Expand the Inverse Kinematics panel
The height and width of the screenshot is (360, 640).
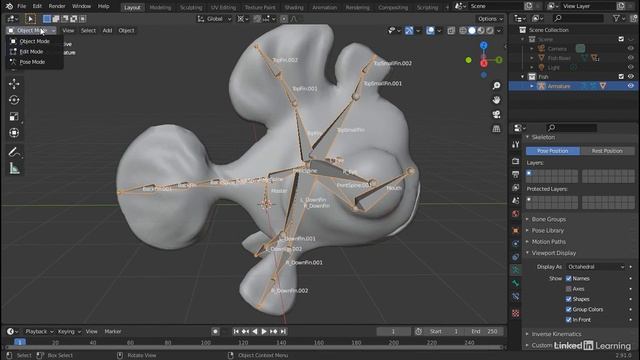coord(556,334)
